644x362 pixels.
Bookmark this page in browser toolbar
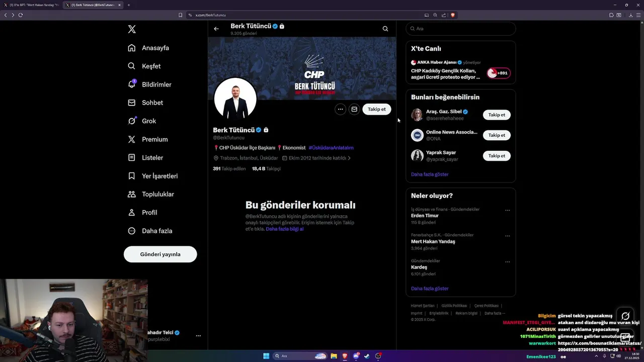point(180,15)
